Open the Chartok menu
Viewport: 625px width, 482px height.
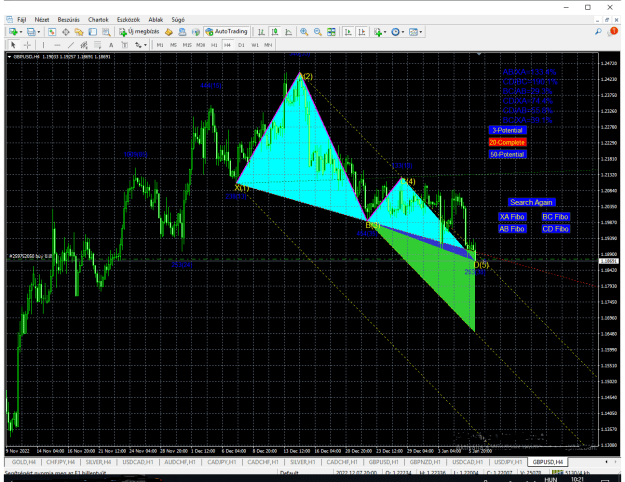98,20
